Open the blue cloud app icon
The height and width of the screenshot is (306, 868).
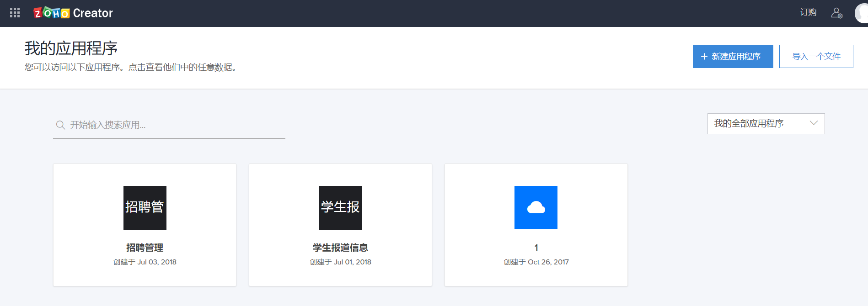pyautogui.click(x=536, y=207)
